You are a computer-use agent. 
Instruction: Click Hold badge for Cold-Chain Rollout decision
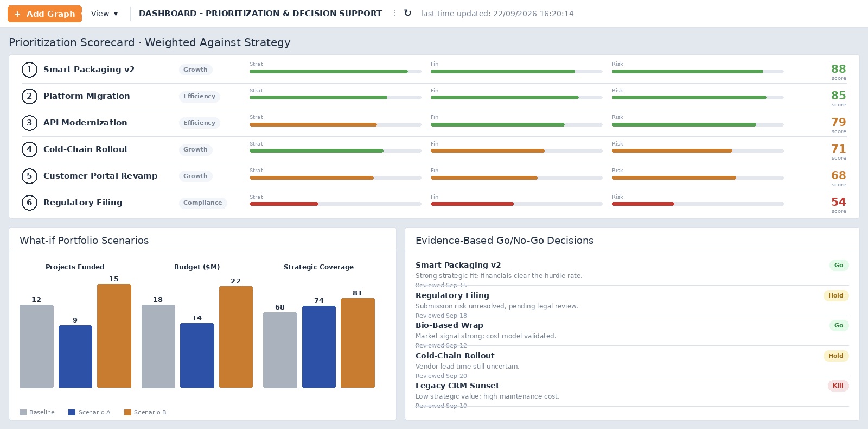point(836,356)
